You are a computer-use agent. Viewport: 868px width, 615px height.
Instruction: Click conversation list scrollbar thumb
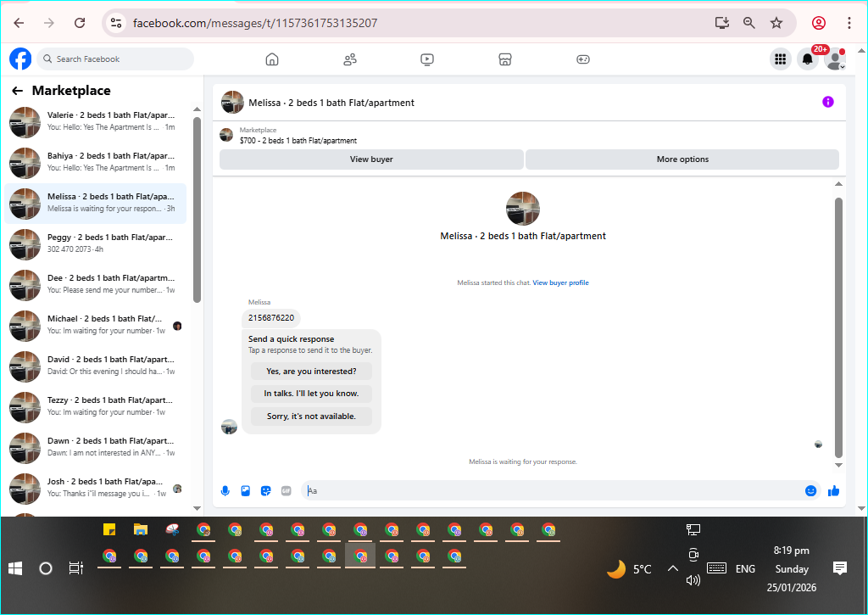(197, 210)
